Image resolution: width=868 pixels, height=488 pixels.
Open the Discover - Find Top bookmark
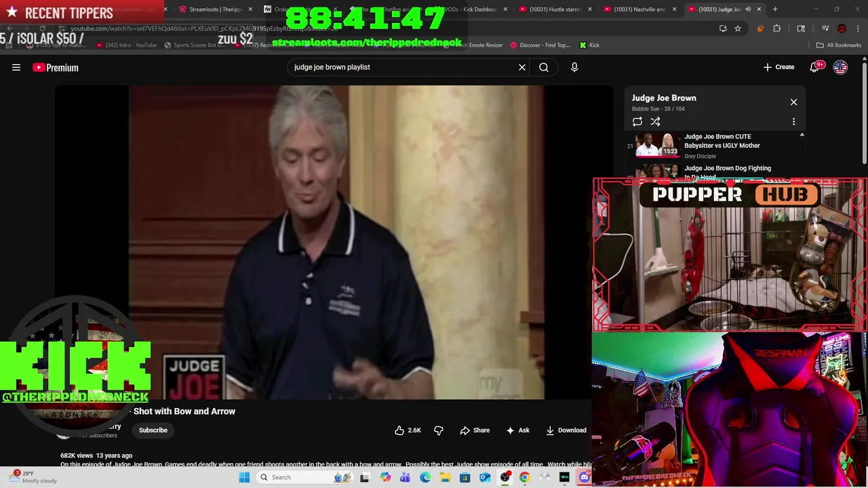coord(540,45)
